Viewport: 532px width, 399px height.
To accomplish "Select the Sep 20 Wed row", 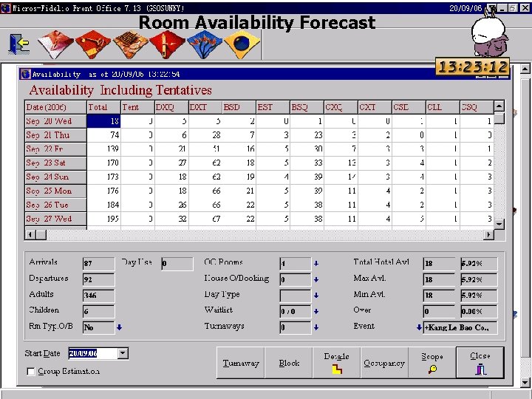I will click(55, 121).
